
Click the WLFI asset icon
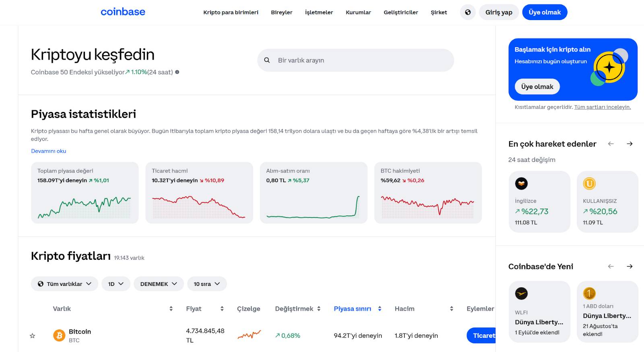coord(521,294)
